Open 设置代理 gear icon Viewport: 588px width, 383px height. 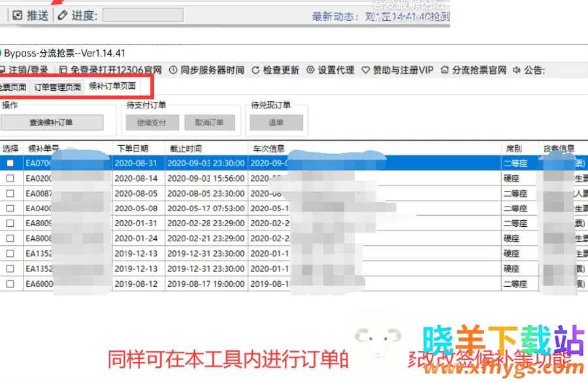click(x=310, y=70)
